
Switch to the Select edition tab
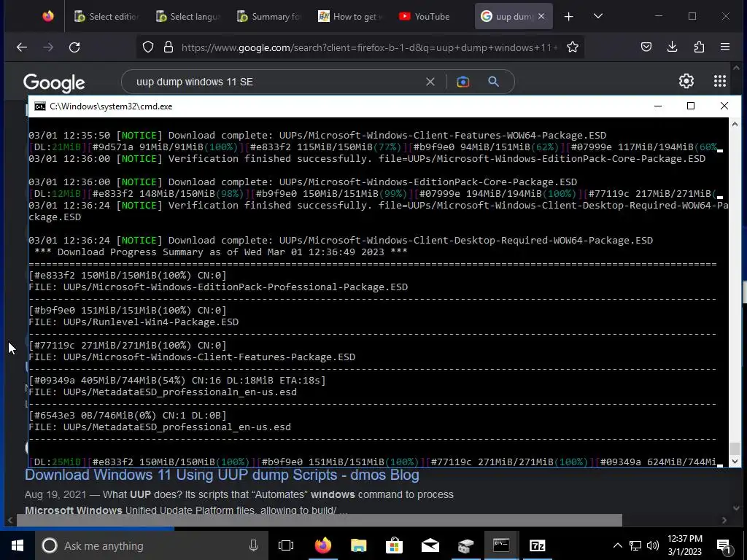[x=107, y=17]
